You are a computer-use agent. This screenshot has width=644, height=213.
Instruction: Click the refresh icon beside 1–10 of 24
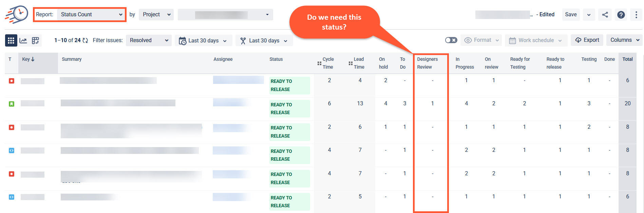pos(85,40)
